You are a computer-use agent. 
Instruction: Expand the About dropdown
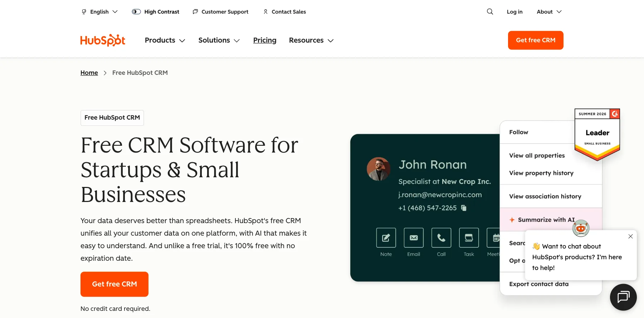(549, 12)
